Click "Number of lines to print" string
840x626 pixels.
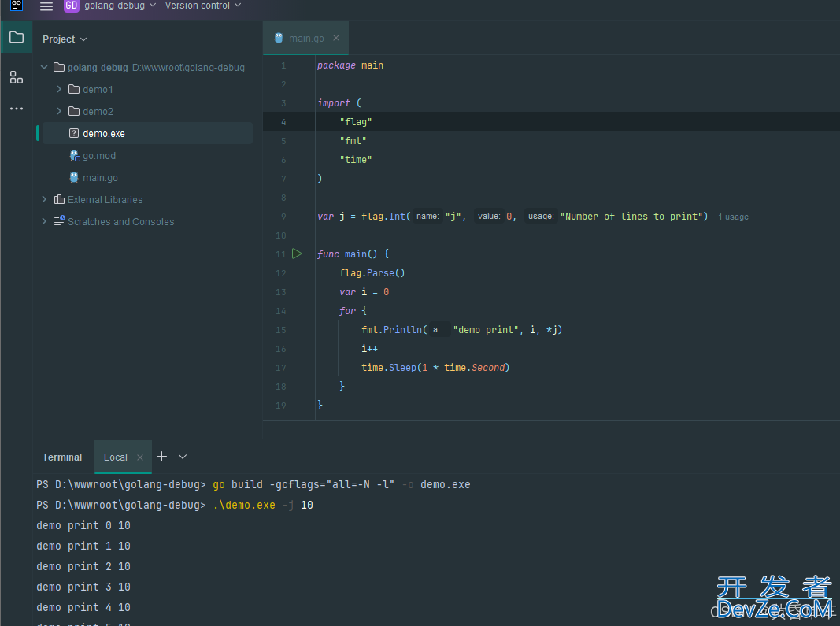(x=631, y=216)
